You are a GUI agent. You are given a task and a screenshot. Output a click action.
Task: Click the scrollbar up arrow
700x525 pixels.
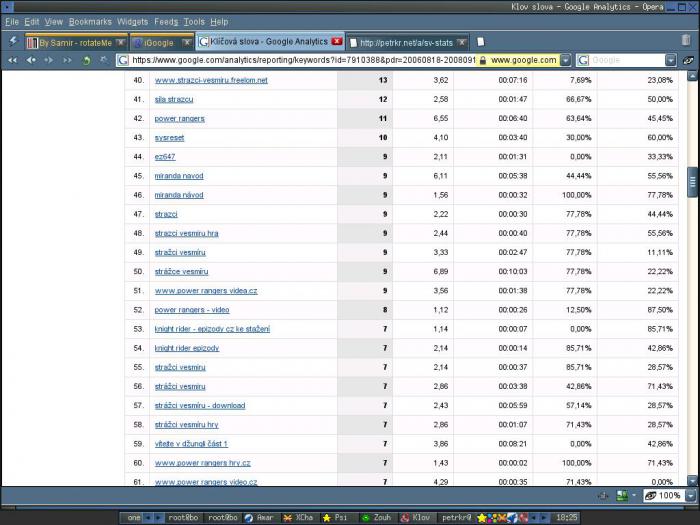(x=692, y=76)
